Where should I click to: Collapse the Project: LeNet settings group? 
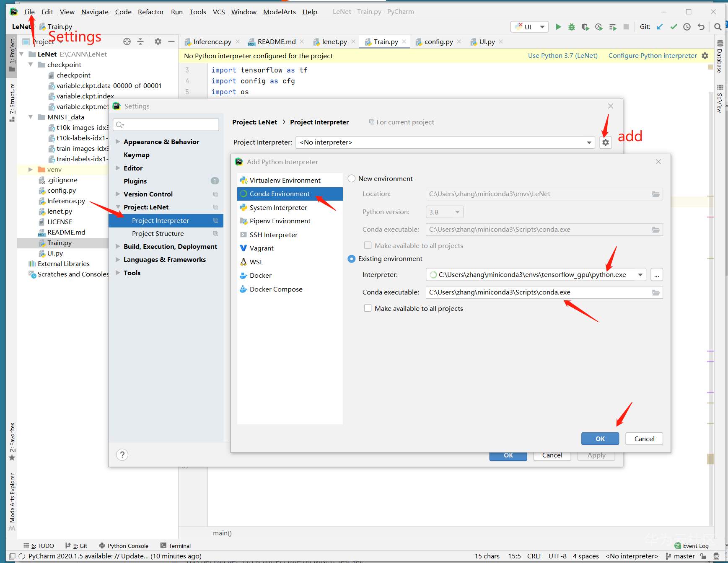(118, 207)
